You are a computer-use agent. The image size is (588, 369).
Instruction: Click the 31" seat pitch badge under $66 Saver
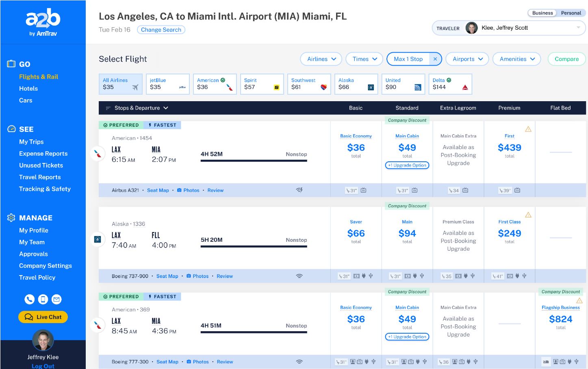tap(344, 276)
